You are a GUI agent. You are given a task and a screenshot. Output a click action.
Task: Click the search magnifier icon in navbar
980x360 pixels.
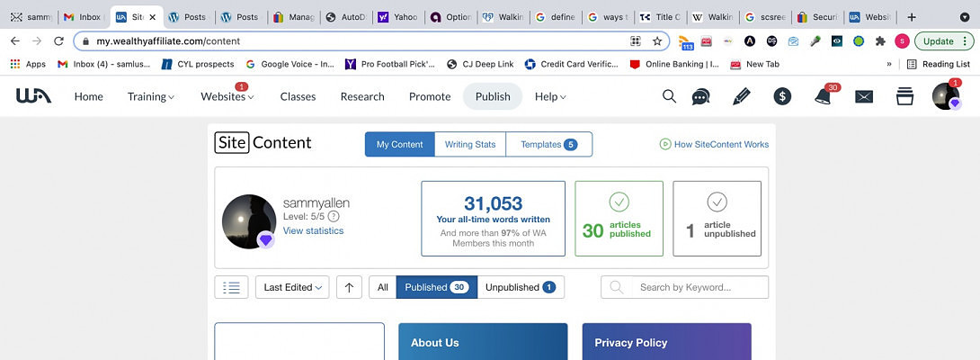pos(669,97)
